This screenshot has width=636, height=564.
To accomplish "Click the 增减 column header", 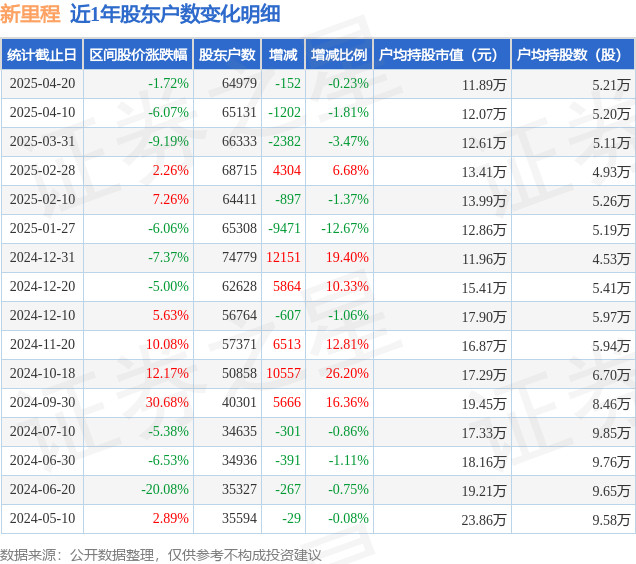I will coord(283,55).
